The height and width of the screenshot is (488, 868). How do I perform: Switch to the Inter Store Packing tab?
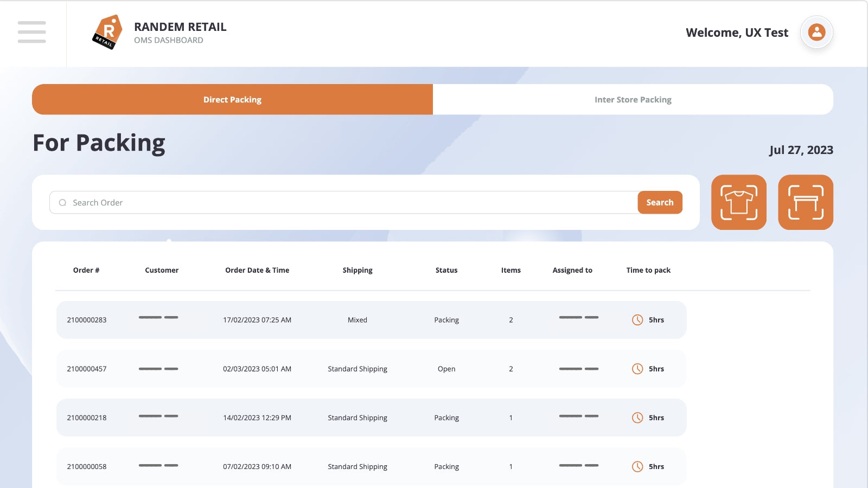(633, 100)
